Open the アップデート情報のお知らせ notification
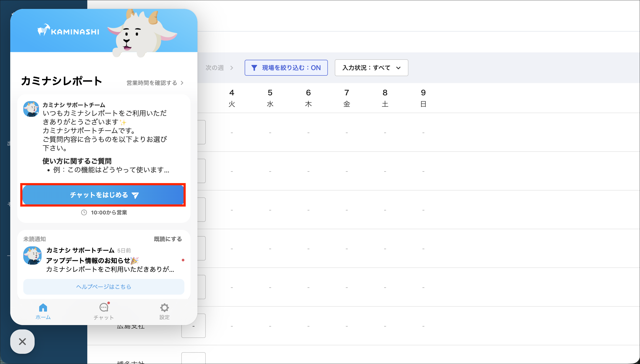The width and height of the screenshot is (640, 364). point(104,260)
